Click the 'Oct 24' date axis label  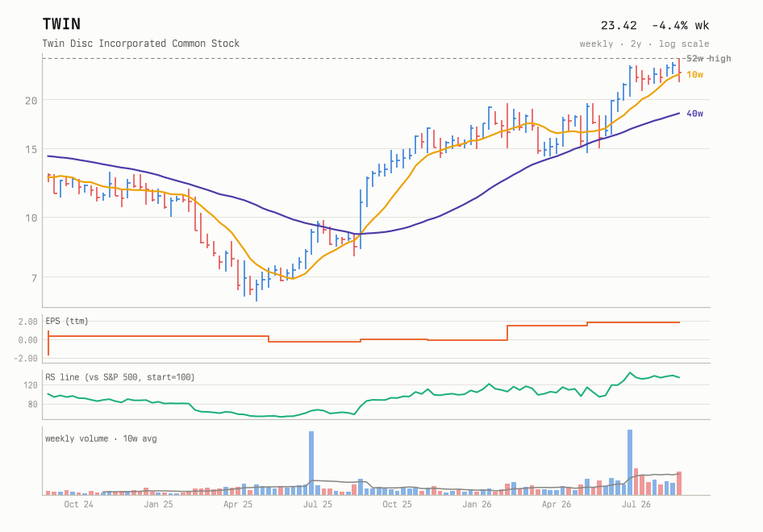click(x=78, y=505)
